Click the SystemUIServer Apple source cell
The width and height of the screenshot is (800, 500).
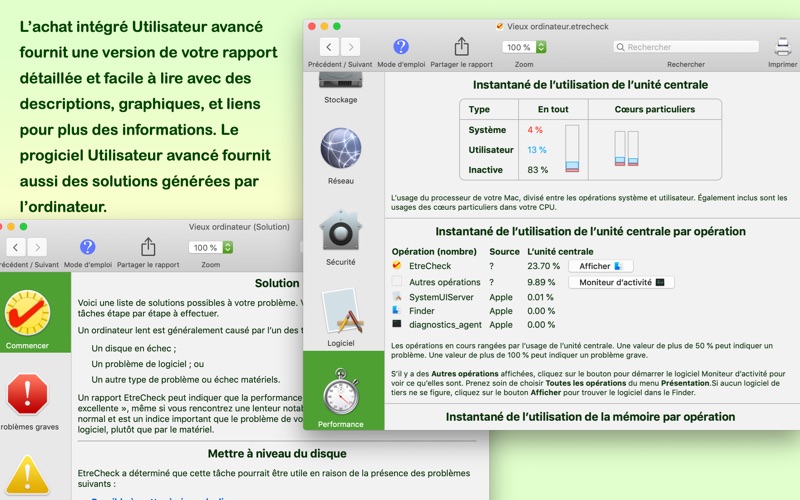(x=501, y=297)
